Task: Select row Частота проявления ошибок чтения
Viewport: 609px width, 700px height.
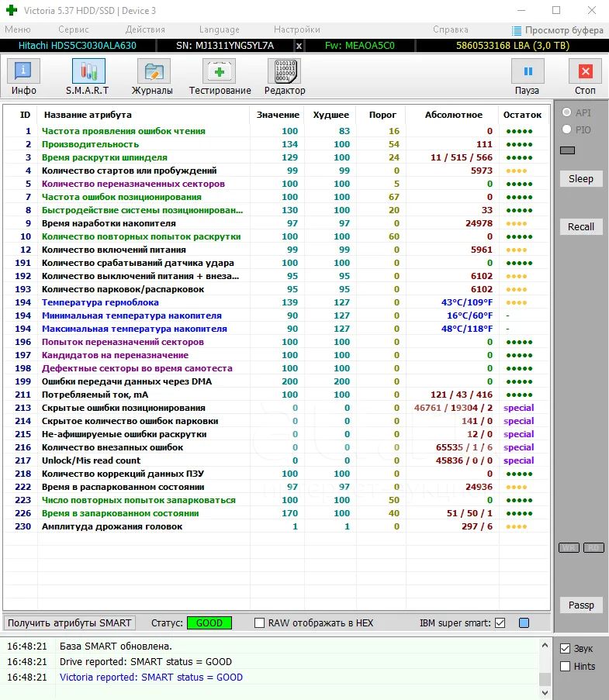Action: pyautogui.click(x=277, y=131)
